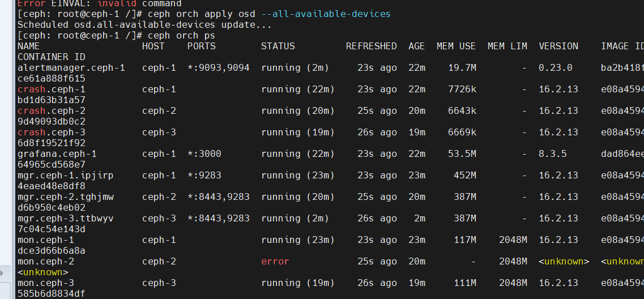
Task: Click the grafana version 8.3.5
Action: [x=553, y=153]
